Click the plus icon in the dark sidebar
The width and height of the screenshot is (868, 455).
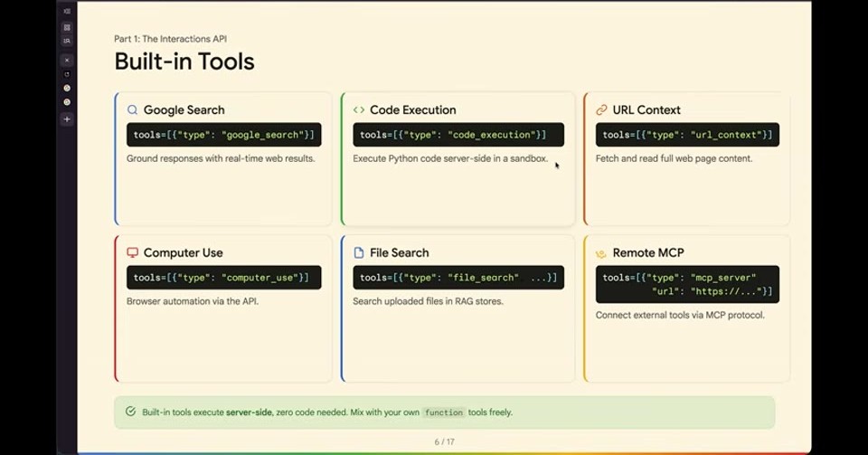click(x=67, y=119)
